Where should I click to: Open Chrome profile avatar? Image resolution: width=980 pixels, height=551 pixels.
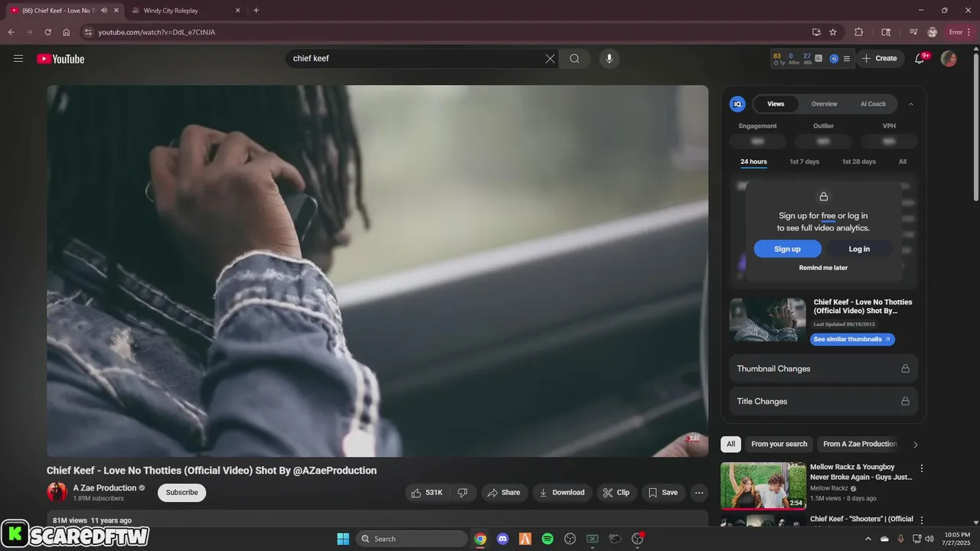pyautogui.click(x=932, y=32)
